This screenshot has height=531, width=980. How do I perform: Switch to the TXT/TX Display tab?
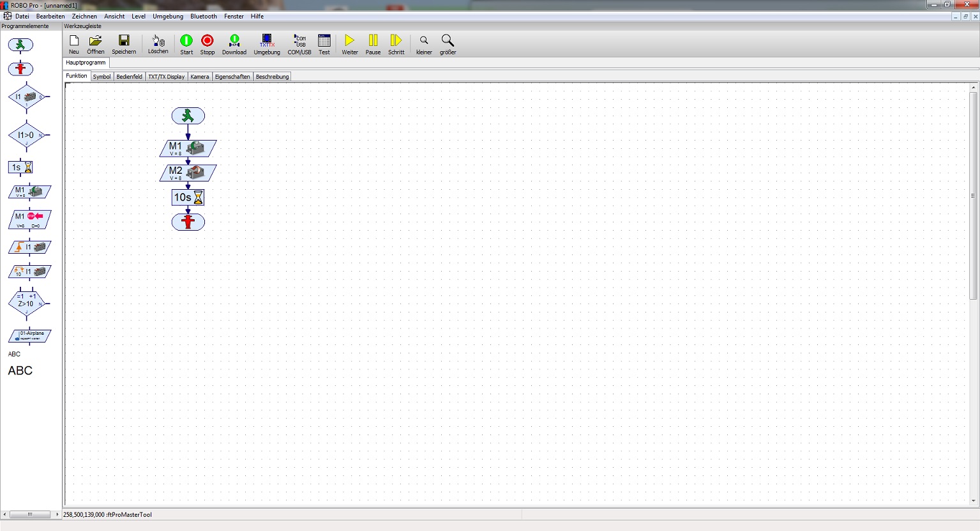166,77
